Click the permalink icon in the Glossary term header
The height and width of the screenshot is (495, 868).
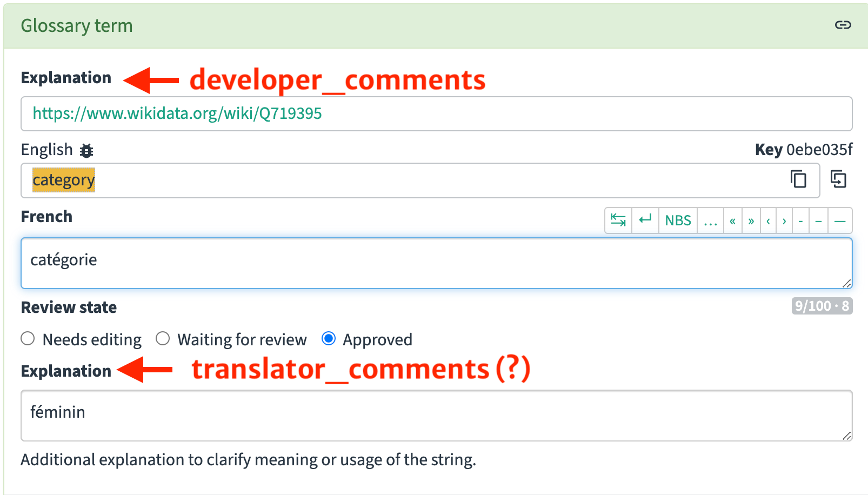(842, 25)
